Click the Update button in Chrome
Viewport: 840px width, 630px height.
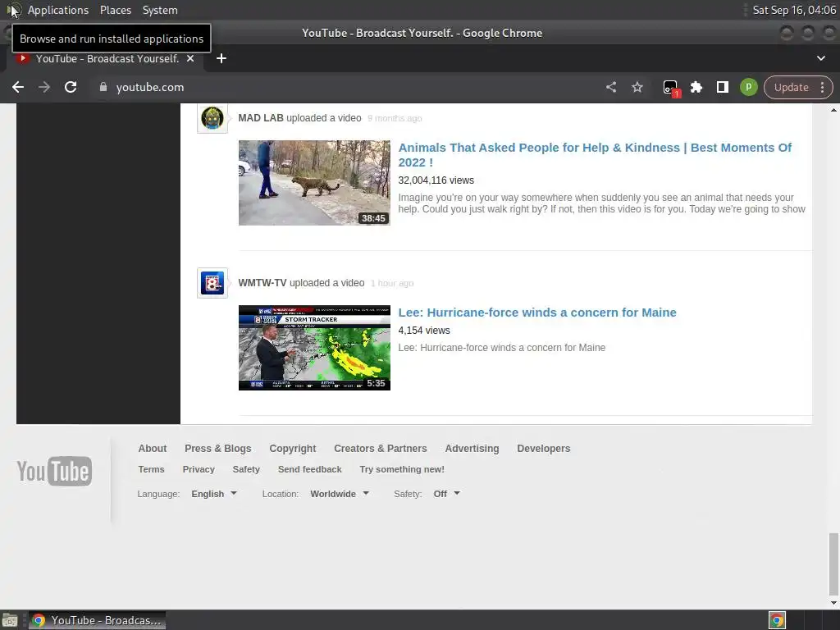pyautogui.click(x=791, y=87)
